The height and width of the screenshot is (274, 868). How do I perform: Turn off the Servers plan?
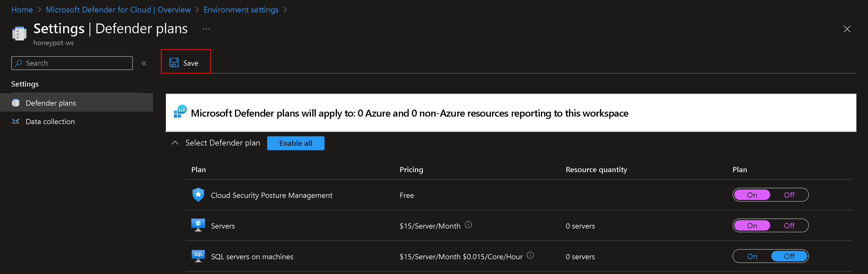click(x=789, y=225)
